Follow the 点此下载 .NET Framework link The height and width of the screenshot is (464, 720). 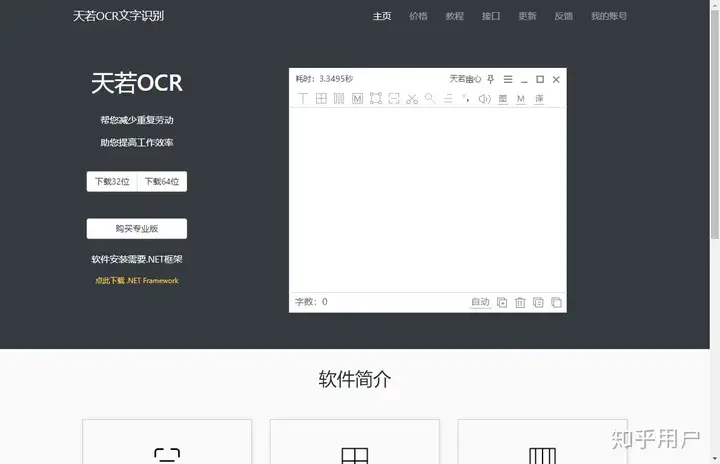click(x=137, y=280)
